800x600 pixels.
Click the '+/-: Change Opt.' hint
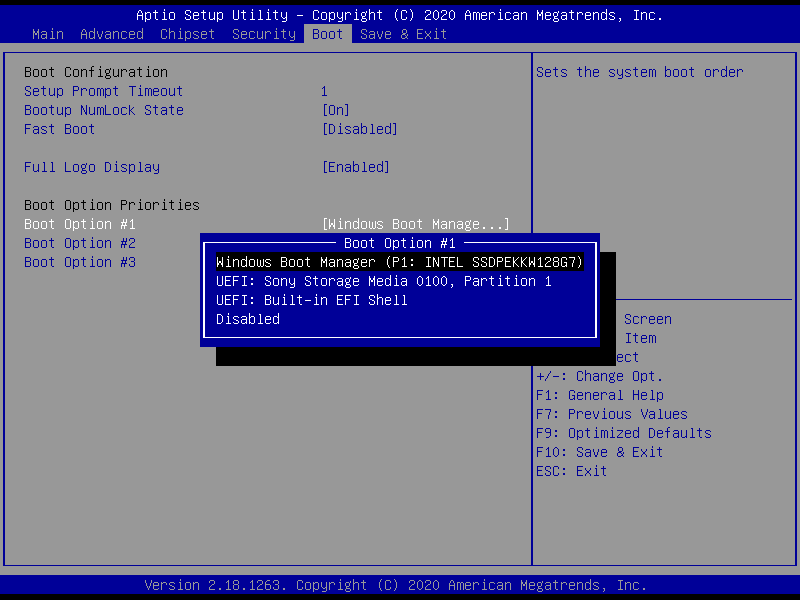(599, 377)
